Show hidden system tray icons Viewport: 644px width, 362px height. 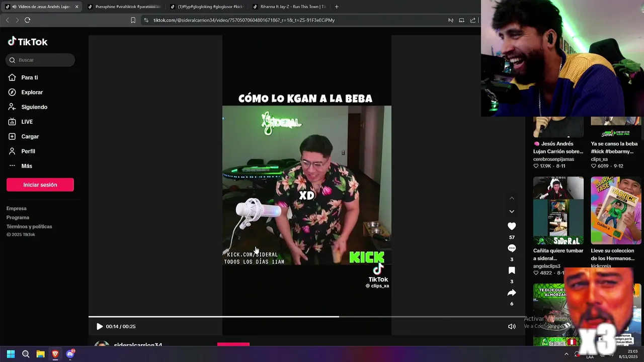566,354
